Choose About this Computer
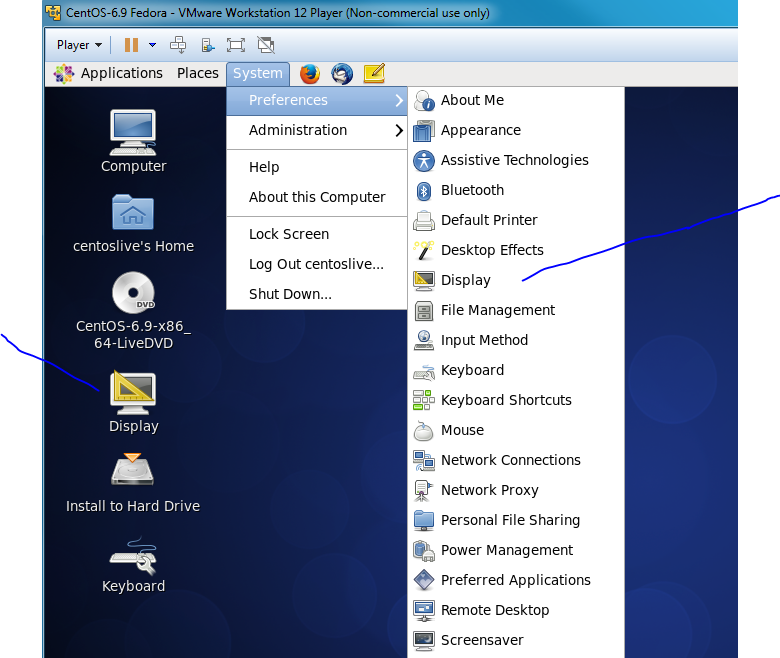The height and width of the screenshot is (658, 780). pyautogui.click(x=317, y=197)
